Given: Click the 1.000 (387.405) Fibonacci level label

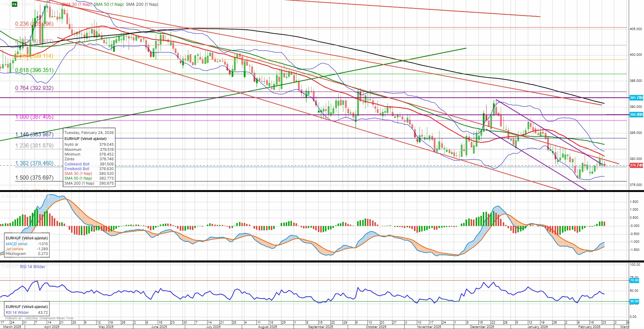Looking at the screenshot, I should [34, 117].
